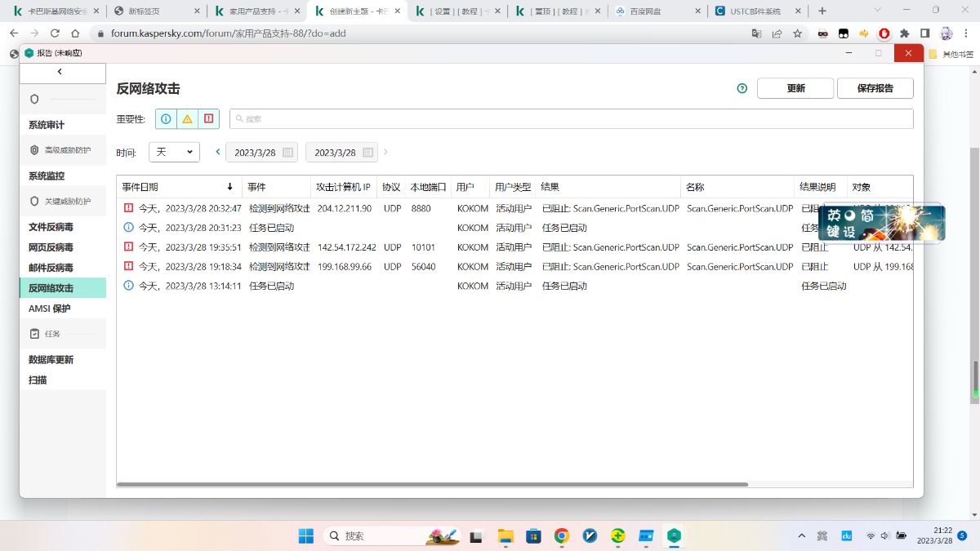Click the address bar URL

(x=229, y=33)
